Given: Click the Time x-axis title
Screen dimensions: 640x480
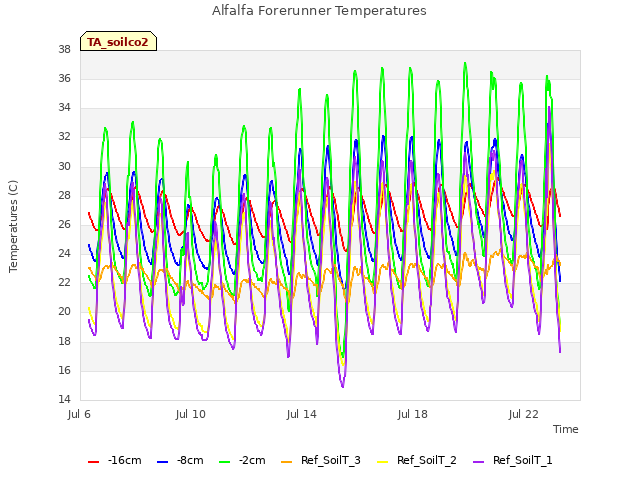Looking at the screenshot, I should coord(566,429).
